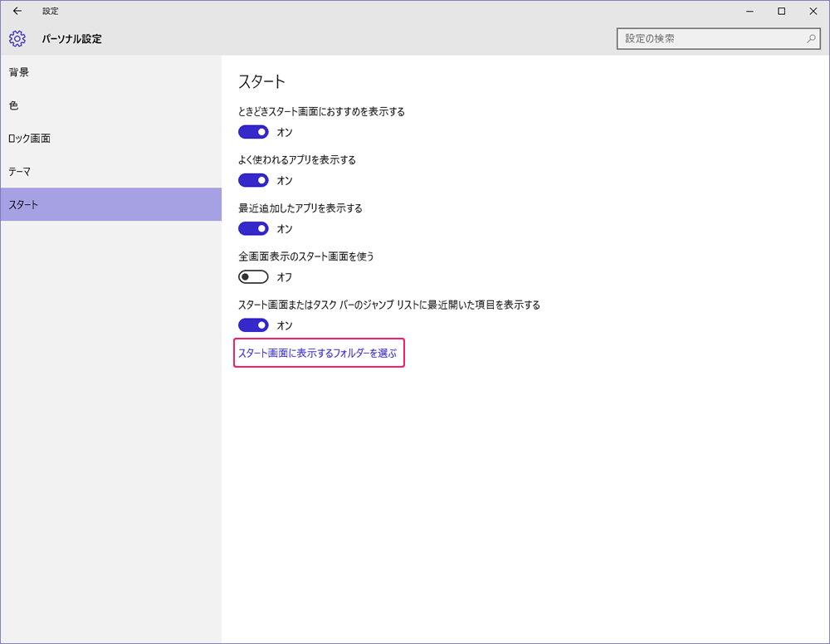Click the パーソナル設定 header title
The width and height of the screenshot is (830, 644).
point(71,39)
